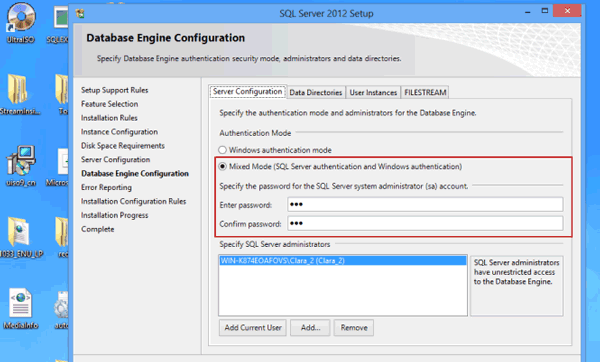Click Disk Space Requirements step

tap(122, 146)
